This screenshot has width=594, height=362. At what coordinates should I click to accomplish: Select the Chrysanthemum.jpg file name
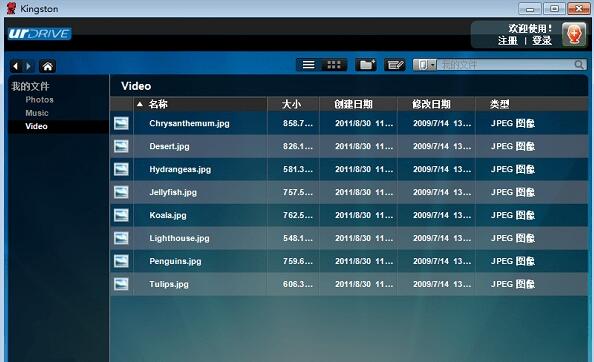[189, 123]
